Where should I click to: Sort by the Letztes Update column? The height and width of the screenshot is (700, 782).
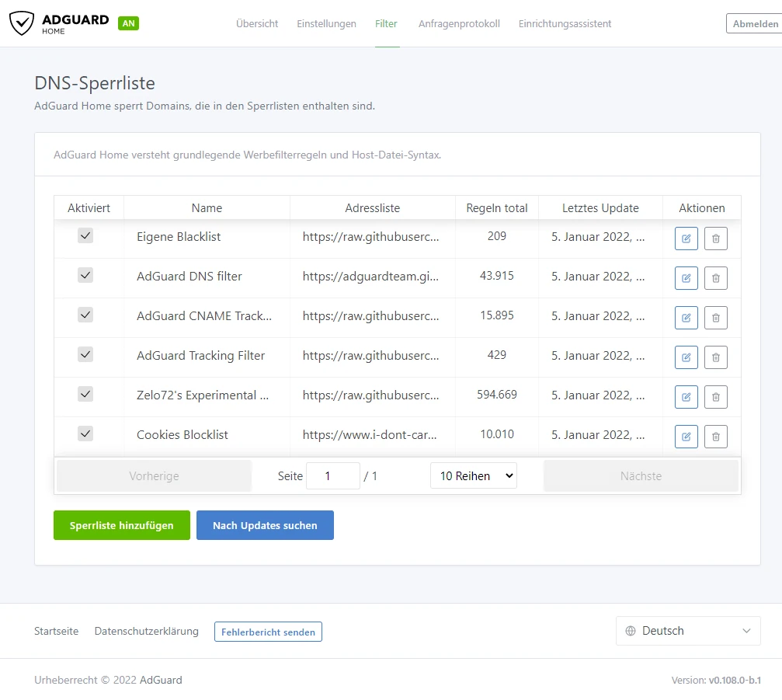point(600,208)
